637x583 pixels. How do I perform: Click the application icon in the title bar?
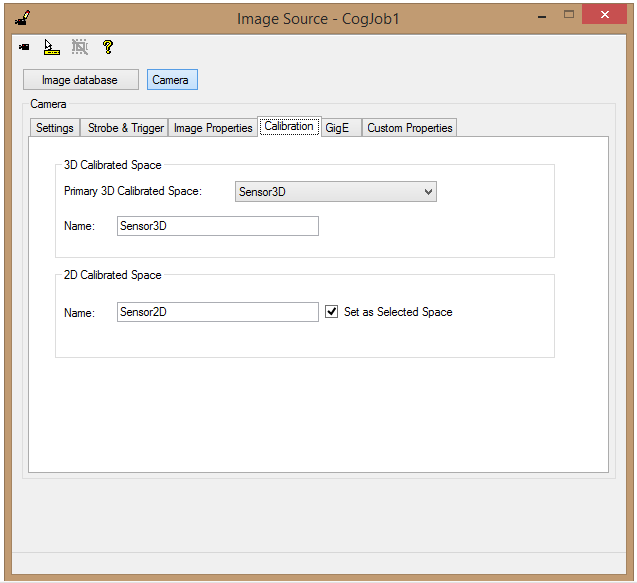click(x=23, y=18)
